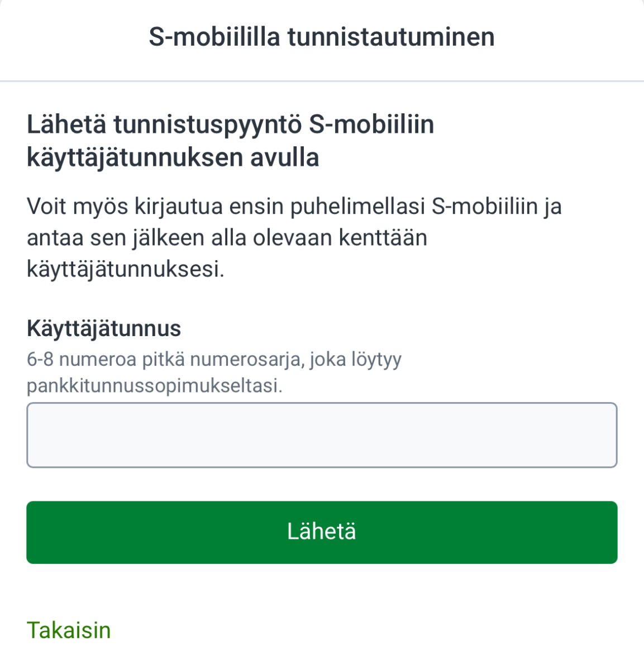Click 'S-mobiiliin' in the bold heading
This screenshot has width=644, height=670.
click(371, 124)
